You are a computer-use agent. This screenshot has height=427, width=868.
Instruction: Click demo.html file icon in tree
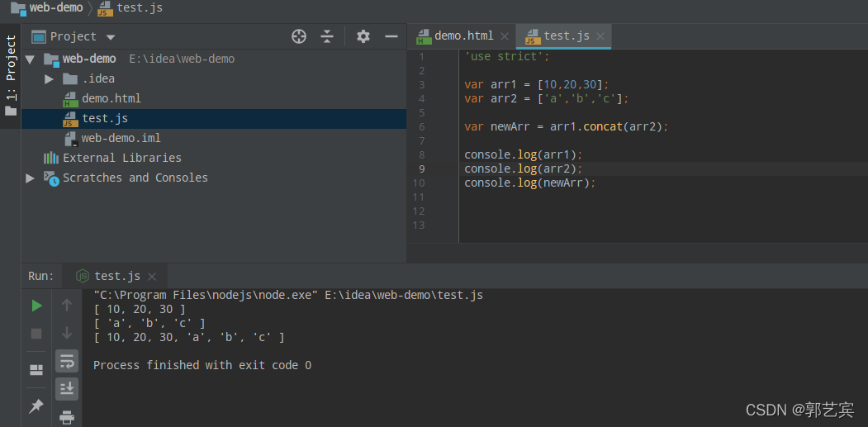coord(70,99)
